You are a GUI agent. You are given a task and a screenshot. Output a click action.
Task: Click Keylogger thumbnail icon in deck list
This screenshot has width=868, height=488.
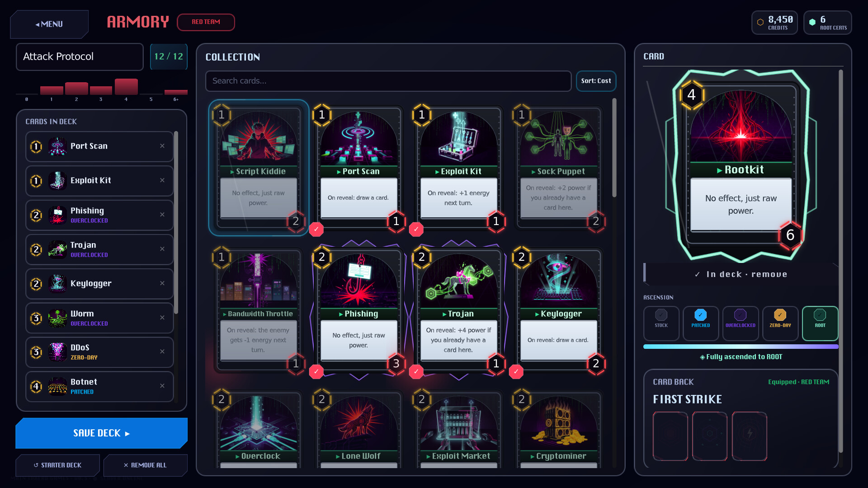[x=57, y=284]
